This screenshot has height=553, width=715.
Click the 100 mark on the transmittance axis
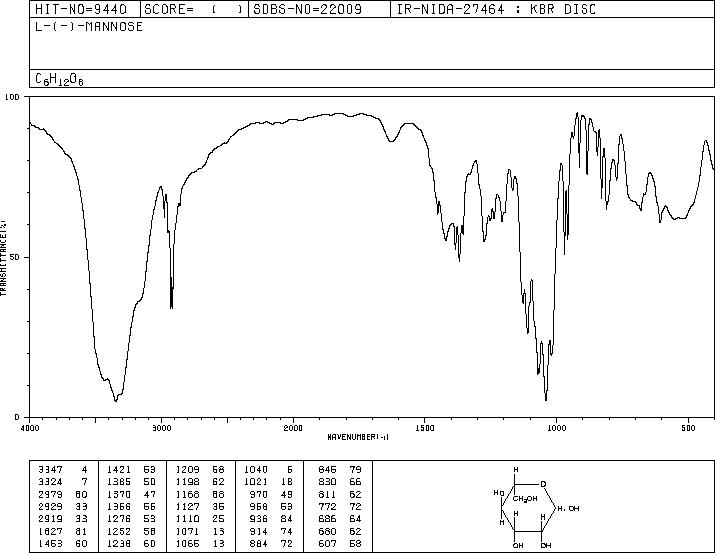coord(12,97)
